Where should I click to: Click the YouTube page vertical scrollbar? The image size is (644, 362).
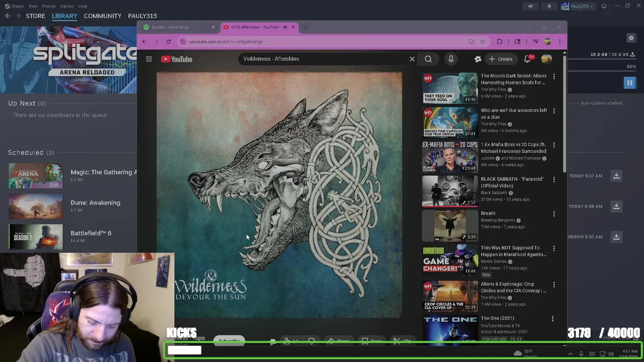coord(565,113)
